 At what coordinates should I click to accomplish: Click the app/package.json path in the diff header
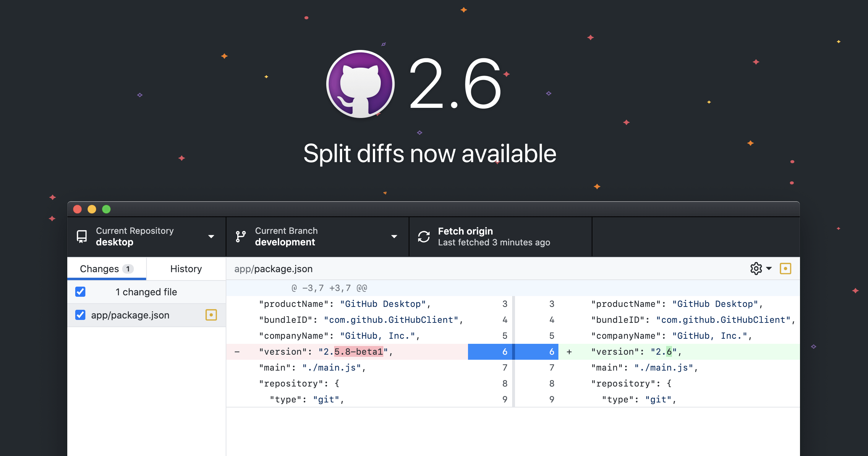[273, 269]
